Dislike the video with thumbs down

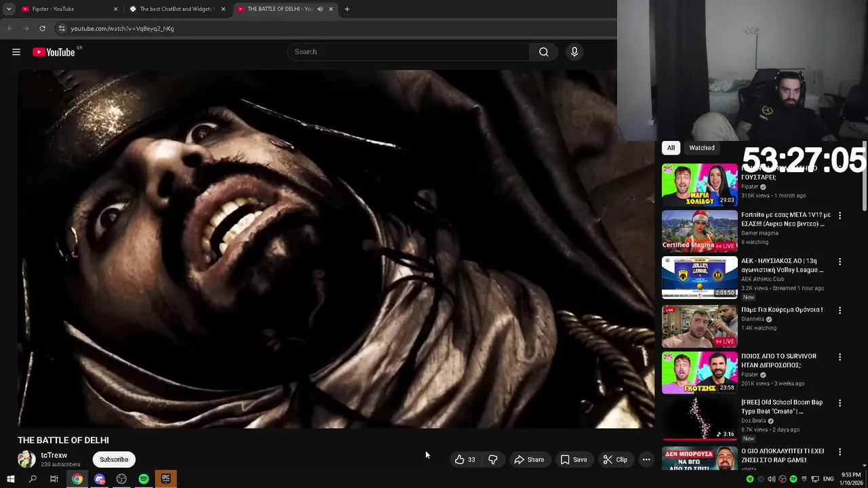[x=493, y=460]
